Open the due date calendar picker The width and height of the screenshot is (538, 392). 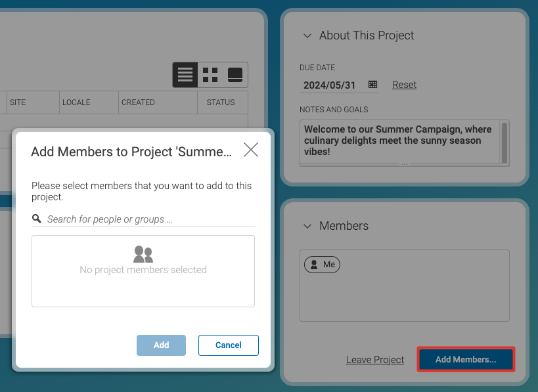pos(372,85)
